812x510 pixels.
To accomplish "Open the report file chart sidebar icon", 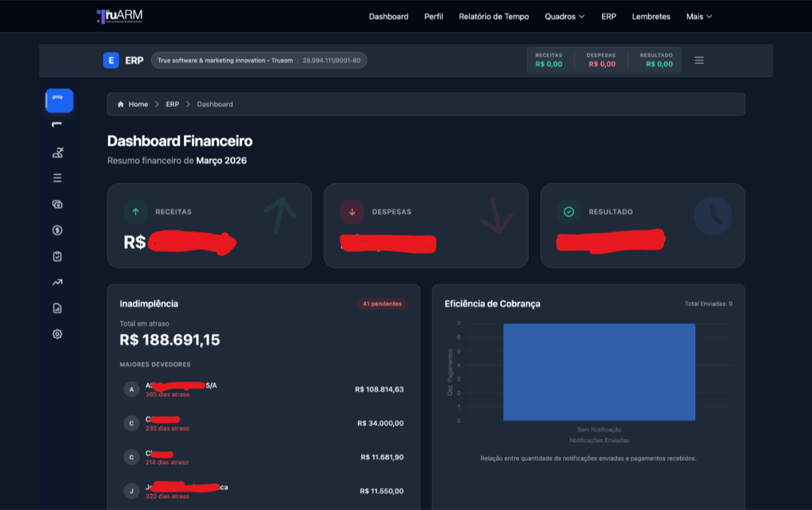I will 58,308.
